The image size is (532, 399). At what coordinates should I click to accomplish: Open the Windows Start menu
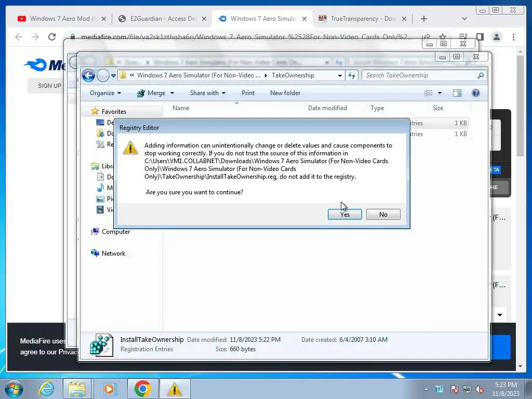click(x=13, y=389)
